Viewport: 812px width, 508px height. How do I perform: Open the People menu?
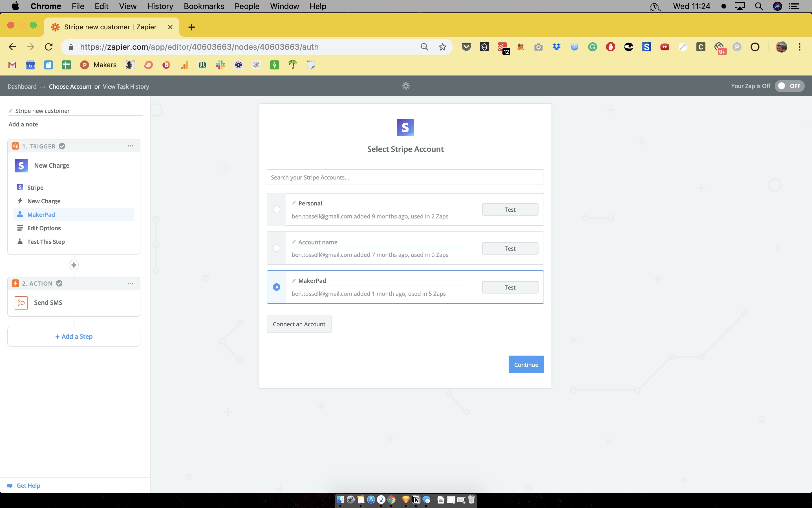point(247,6)
